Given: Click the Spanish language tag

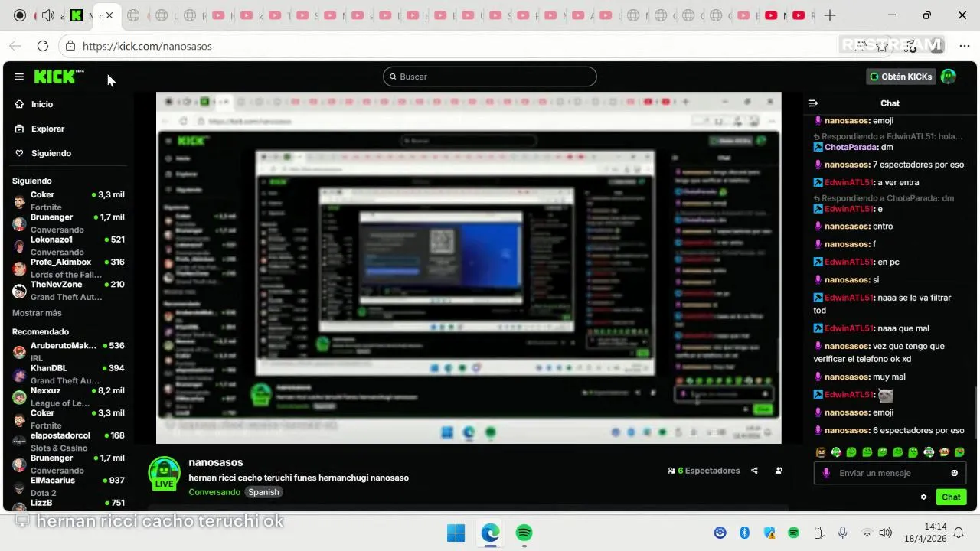Looking at the screenshot, I should coord(264,492).
